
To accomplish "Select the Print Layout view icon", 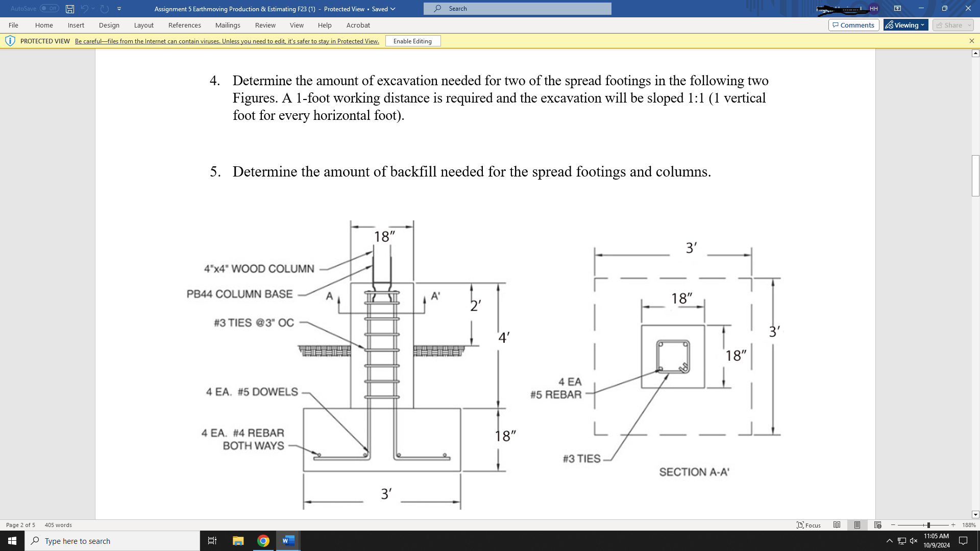I will [857, 524].
